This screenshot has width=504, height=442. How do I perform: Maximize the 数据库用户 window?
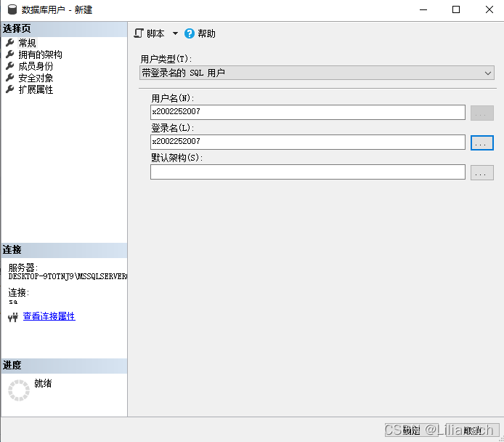pyautogui.click(x=456, y=9)
